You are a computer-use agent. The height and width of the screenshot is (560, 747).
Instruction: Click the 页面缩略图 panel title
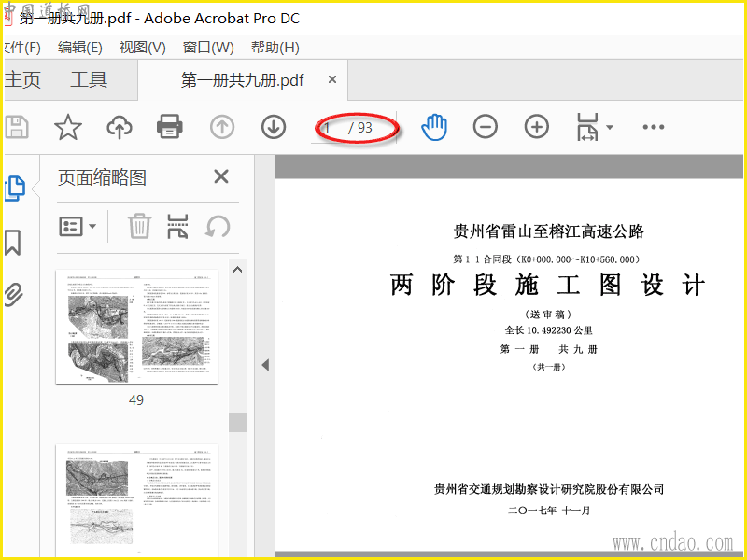coord(102,177)
